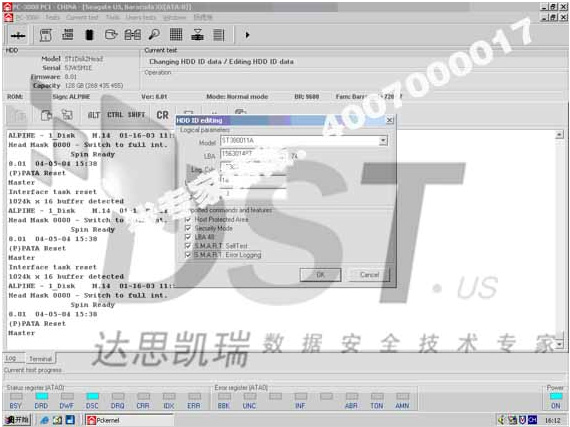
Task: Click the terminal scrollbar up arrow
Action: click(559, 135)
